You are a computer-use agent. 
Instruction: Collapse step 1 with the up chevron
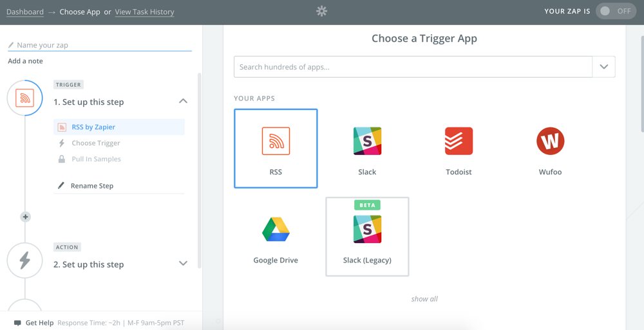coord(183,101)
